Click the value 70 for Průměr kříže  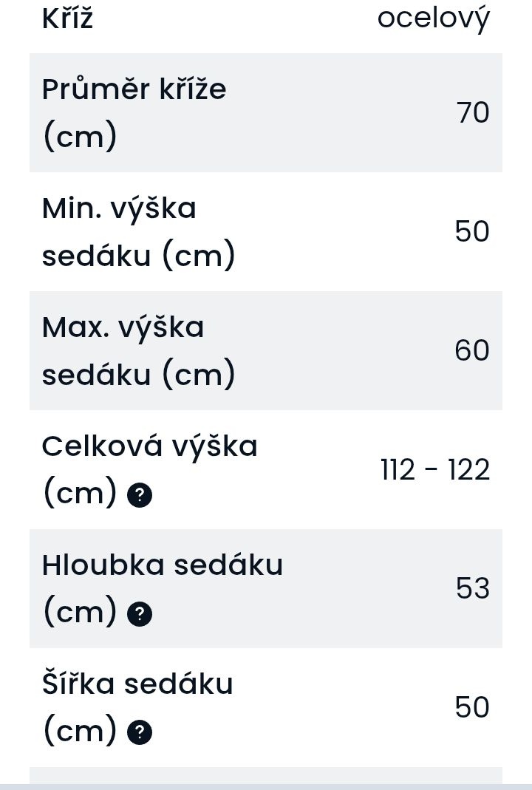(475, 112)
